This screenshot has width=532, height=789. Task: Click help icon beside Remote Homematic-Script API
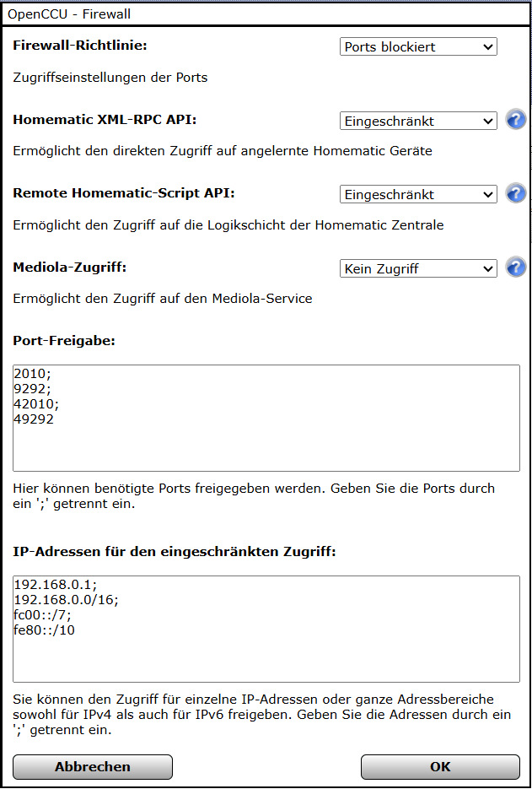(515, 194)
